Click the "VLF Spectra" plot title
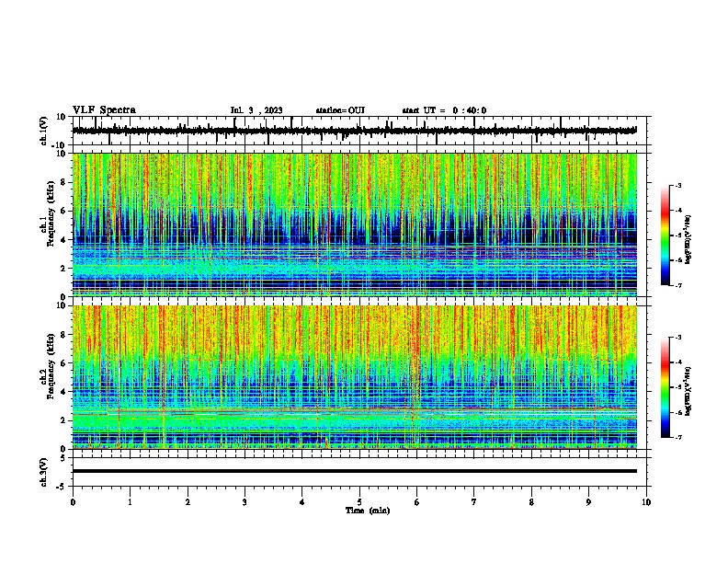 click(104, 110)
